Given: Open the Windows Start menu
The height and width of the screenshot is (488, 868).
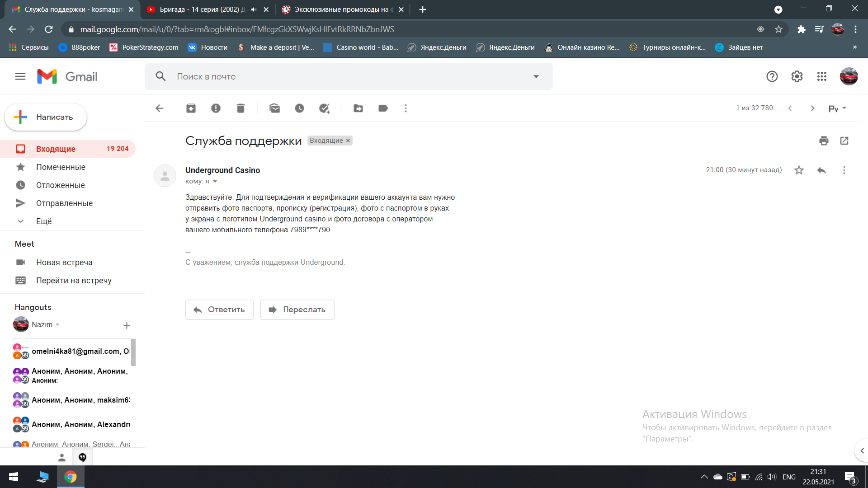Looking at the screenshot, I should click(x=14, y=477).
